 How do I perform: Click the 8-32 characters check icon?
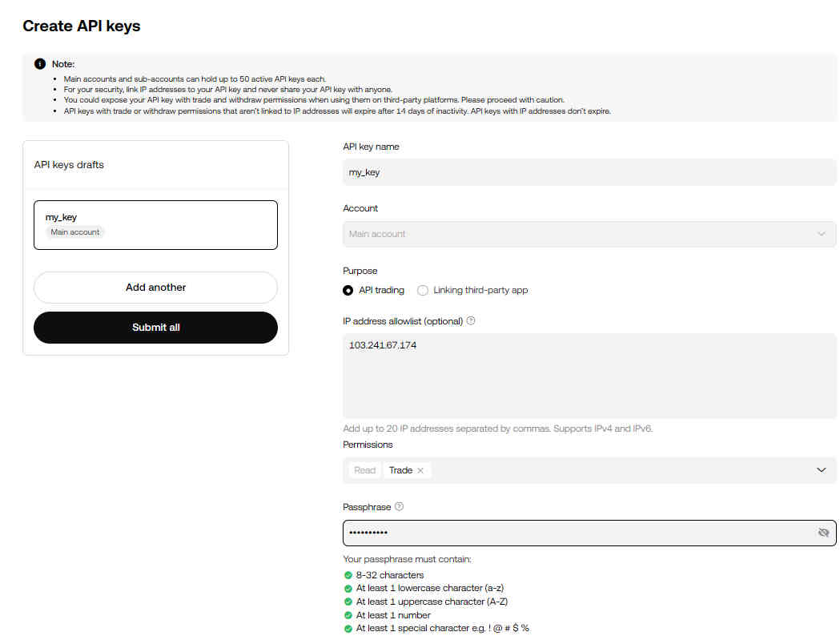click(x=348, y=575)
